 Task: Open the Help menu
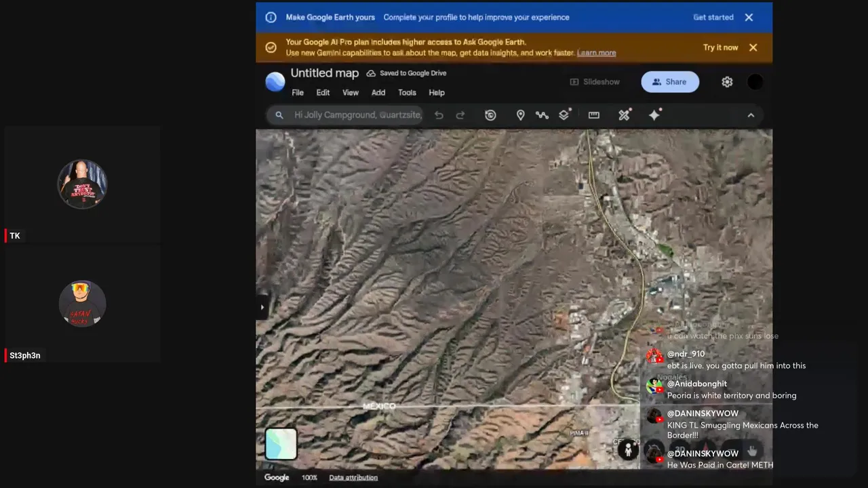[x=437, y=93]
